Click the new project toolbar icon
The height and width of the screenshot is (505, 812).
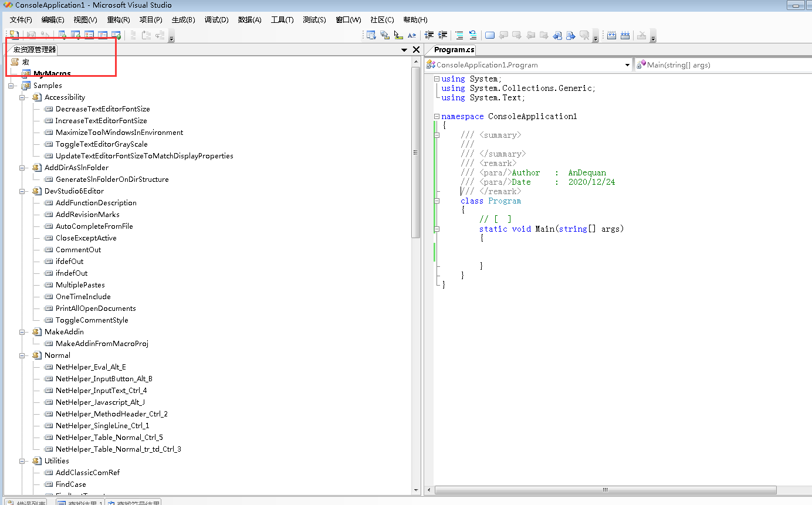(x=14, y=35)
